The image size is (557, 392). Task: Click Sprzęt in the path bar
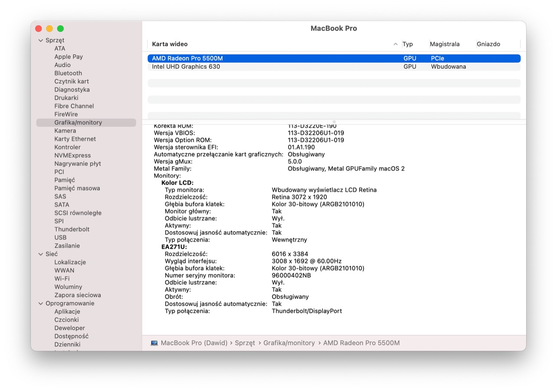click(x=245, y=343)
